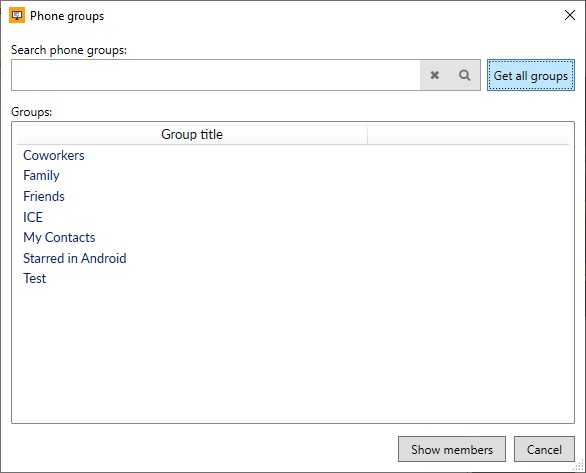The height and width of the screenshot is (473, 586).
Task: Click the Phone groups app icon in title bar
Action: [17, 15]
